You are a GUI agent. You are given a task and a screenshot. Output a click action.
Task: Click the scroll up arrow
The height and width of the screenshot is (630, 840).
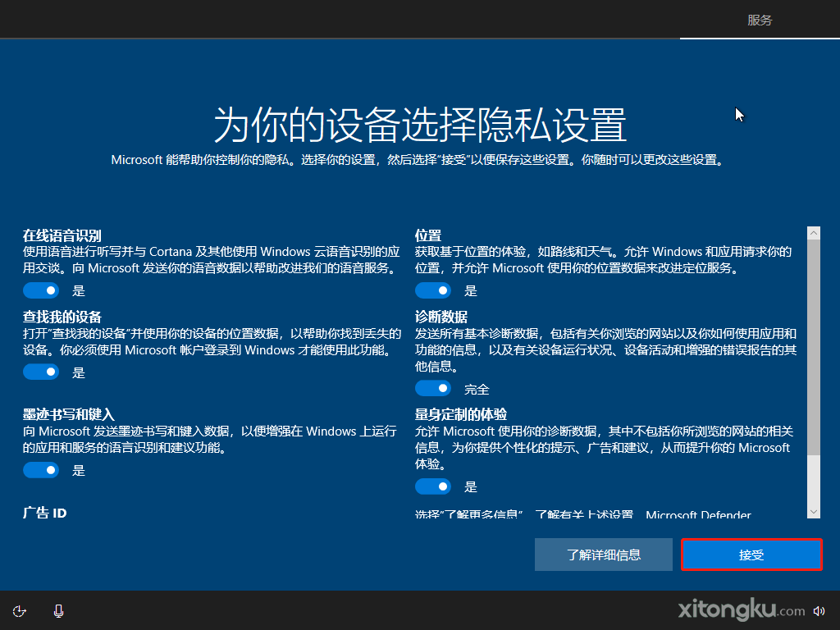point(814,233)
